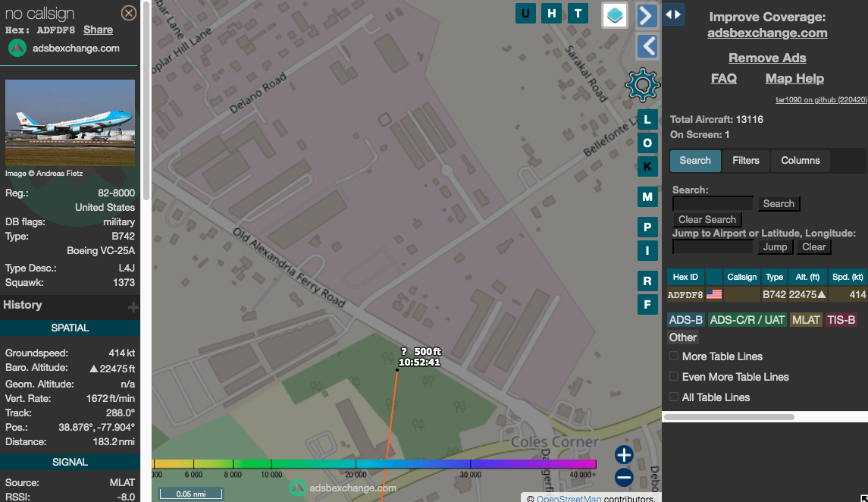868x502 pixels.
Task: Click the ADS-B Exchange logo icon
Action: coord(17,48)
